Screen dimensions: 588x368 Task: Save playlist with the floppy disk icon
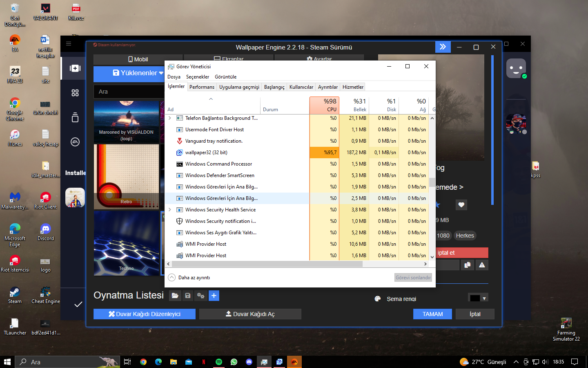coord(188,296)
